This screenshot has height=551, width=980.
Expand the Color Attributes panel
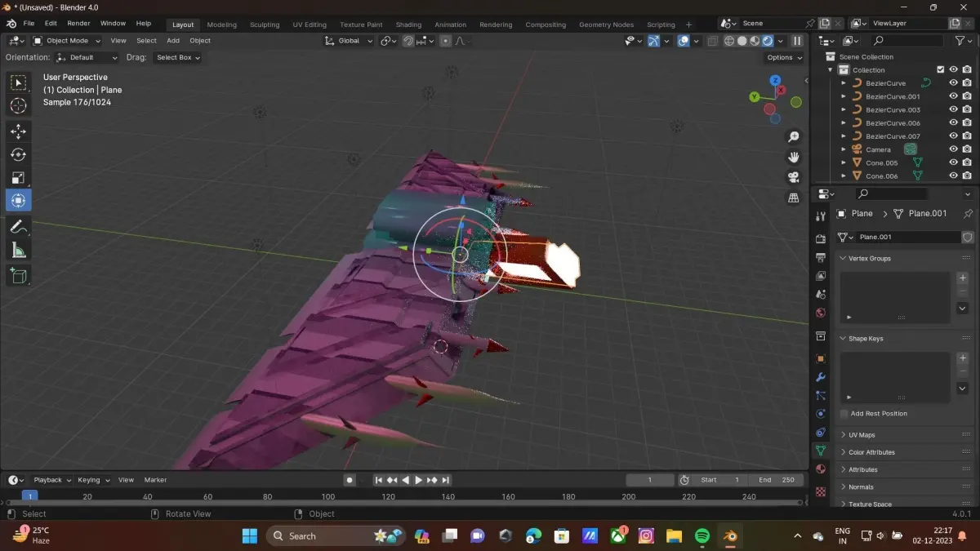tap(871, 452)
